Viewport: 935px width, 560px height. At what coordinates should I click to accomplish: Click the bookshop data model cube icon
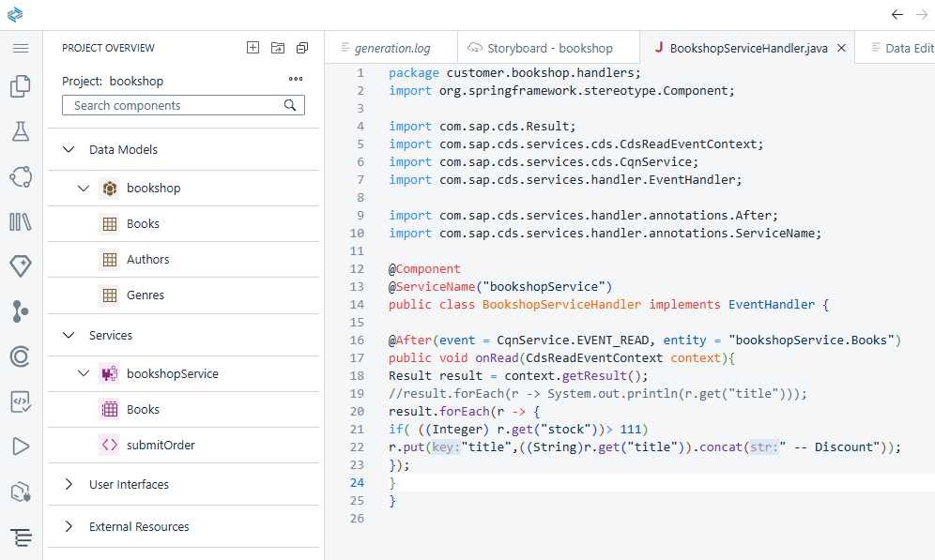point(109,189)
